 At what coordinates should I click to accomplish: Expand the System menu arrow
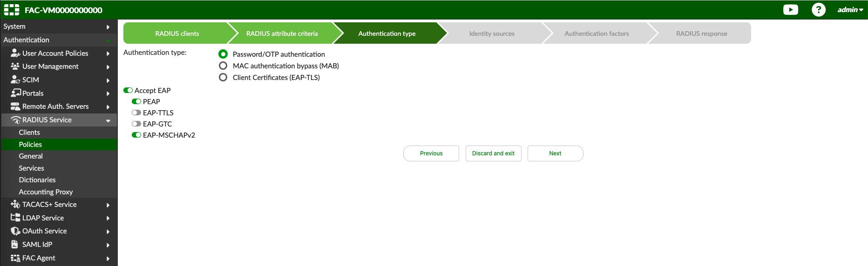[108, 27]
